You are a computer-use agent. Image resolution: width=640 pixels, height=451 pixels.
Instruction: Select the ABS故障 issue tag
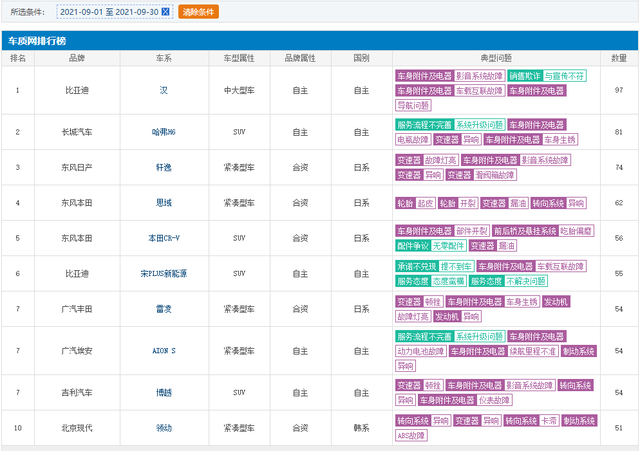pyautogui.click(x=411, y=435)
